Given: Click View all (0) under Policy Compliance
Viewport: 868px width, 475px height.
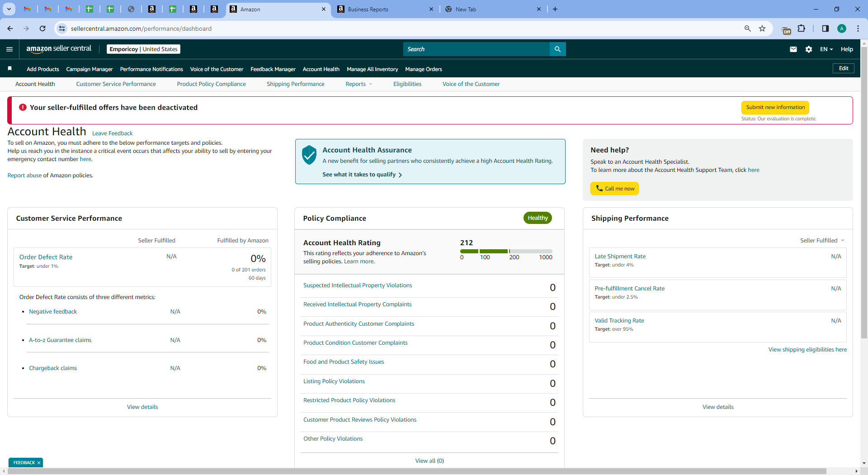Looking at the screenshot, I should click(429, 461).
